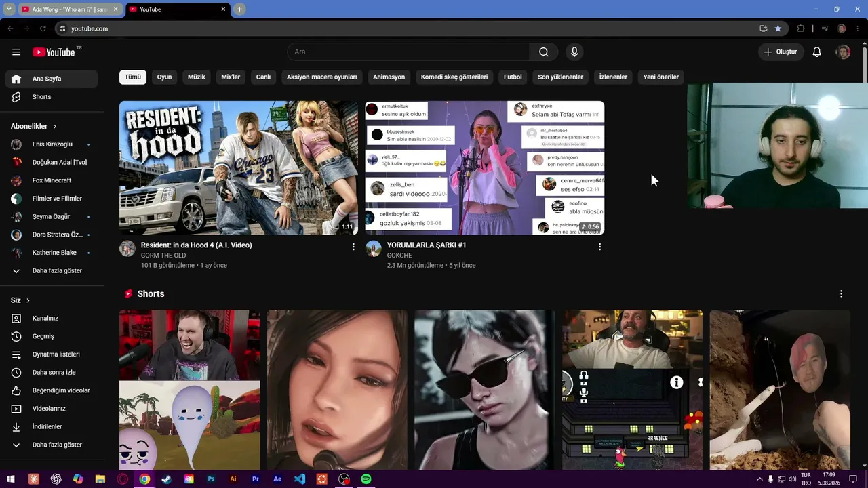The width and height of the screenshot is (868, 488).
Task: Click the Oluştur create button
Action: tap(781, 52)
